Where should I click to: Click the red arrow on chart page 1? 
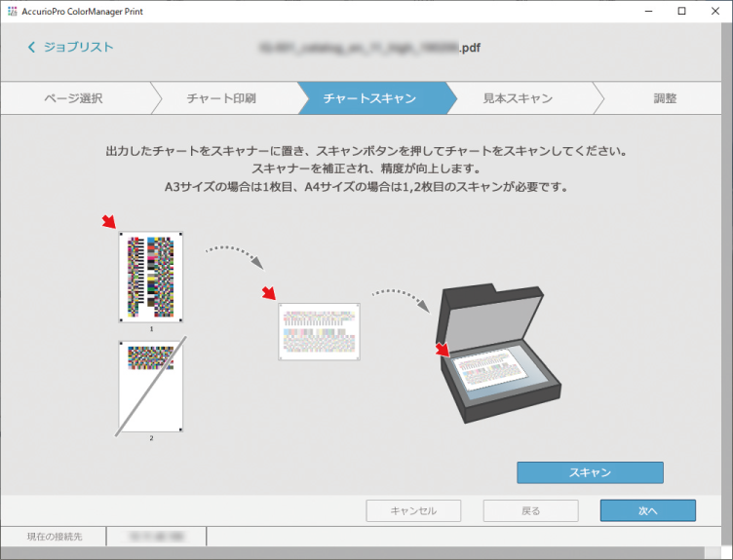point(109,223)
